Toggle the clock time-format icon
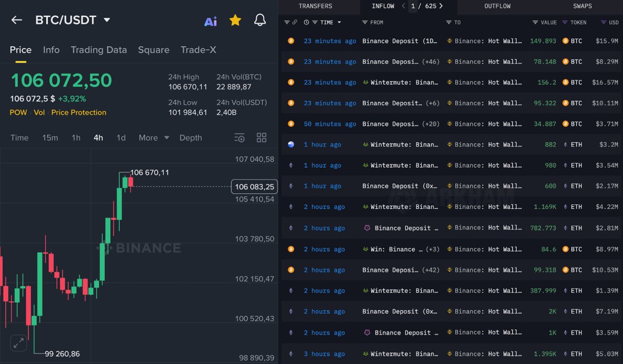The height and width of the screenshot is (364, 623). [x=306, y=22]
